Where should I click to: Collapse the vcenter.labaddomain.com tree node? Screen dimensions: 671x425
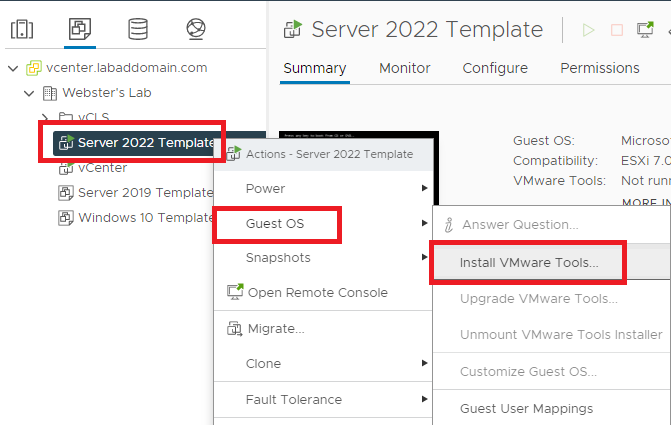[12, 68]
